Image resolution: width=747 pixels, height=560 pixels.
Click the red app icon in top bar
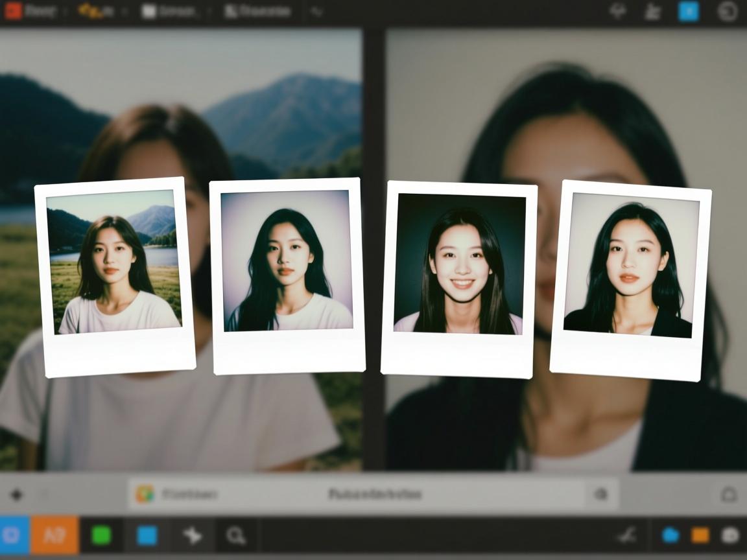13,11
